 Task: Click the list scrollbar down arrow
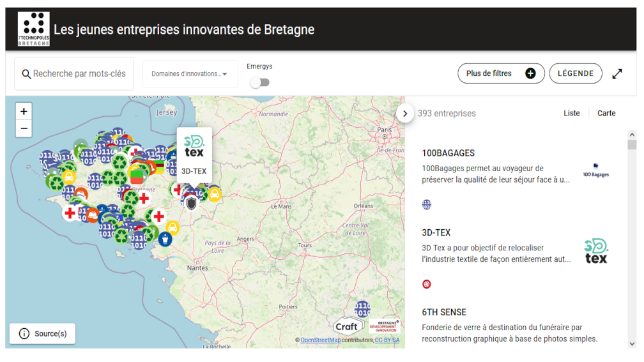632,344
